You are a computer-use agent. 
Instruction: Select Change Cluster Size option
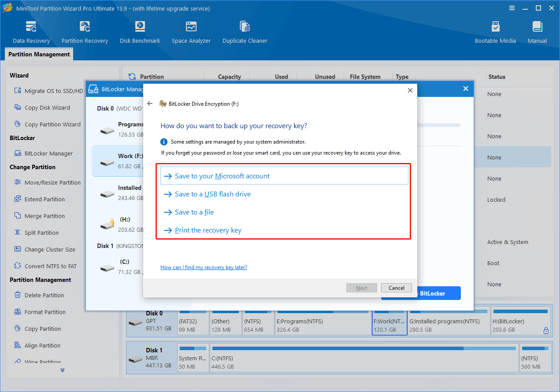pyautogui.click(x=45, y=249)
